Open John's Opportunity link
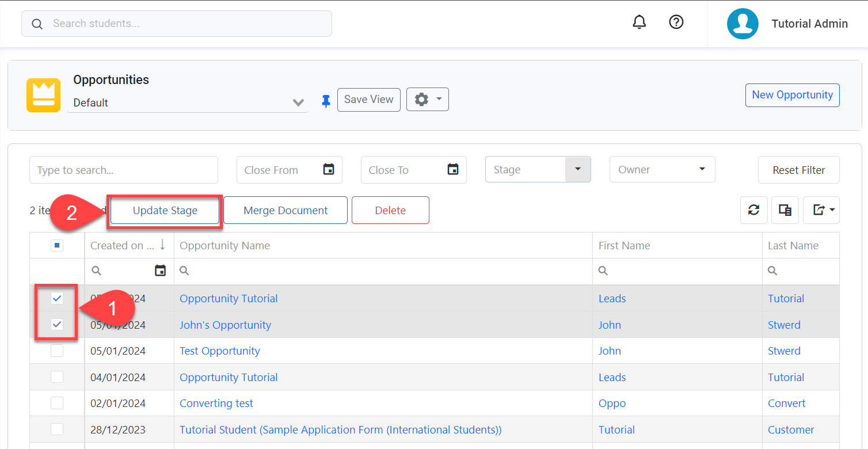Screen dimensions: 868x449 tap(225, 325)
